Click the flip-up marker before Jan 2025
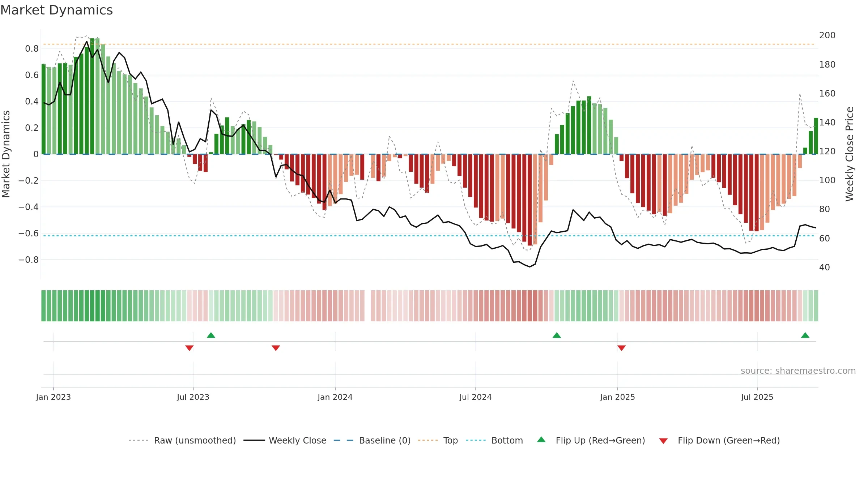Viewport: 868px width, 488px height. click(557, 335)
